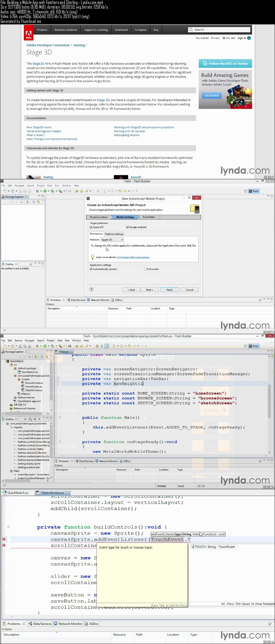Image resolution: width=275 pixels, height=644 pixels.
Task: Click the blue info icon beside Sign in
Action: tap(249, 38)
